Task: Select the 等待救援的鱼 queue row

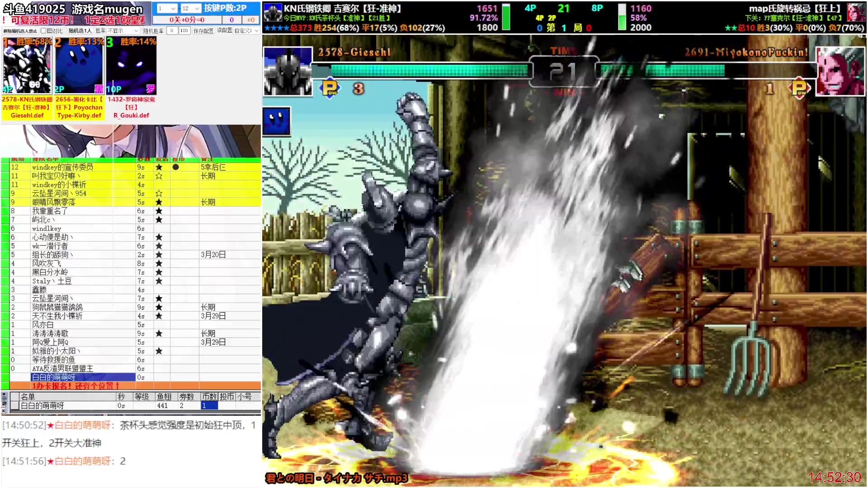Action: click(x=131, y=360)
